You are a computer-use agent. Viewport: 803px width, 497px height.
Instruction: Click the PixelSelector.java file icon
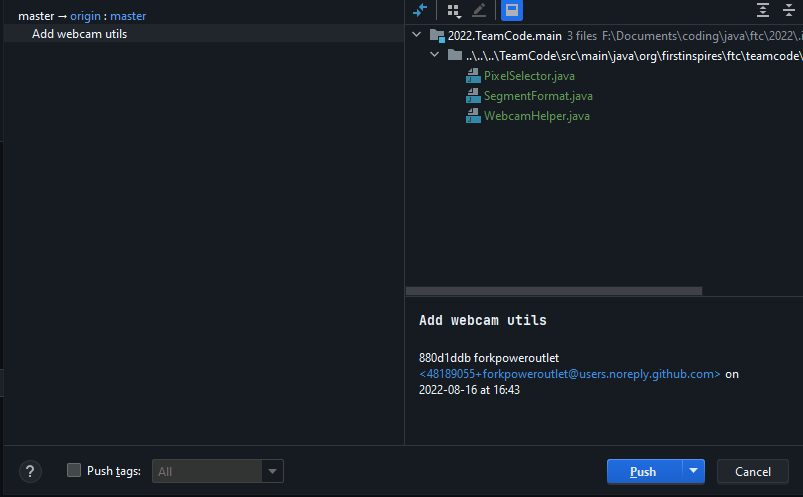(x=473, y=76)
